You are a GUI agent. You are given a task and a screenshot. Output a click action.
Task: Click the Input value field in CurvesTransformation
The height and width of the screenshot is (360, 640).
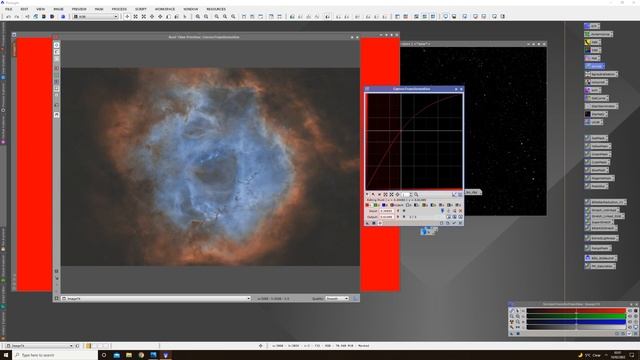tap(387, 211)
